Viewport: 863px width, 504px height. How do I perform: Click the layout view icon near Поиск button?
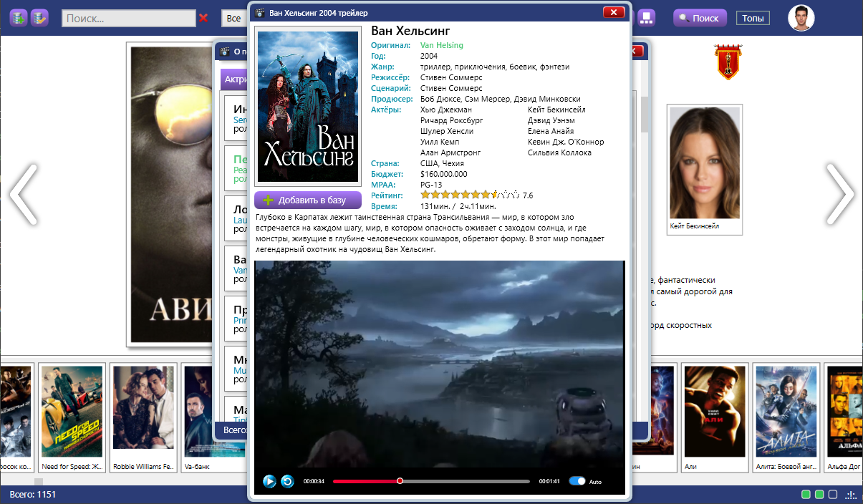(x=646, y=18)
